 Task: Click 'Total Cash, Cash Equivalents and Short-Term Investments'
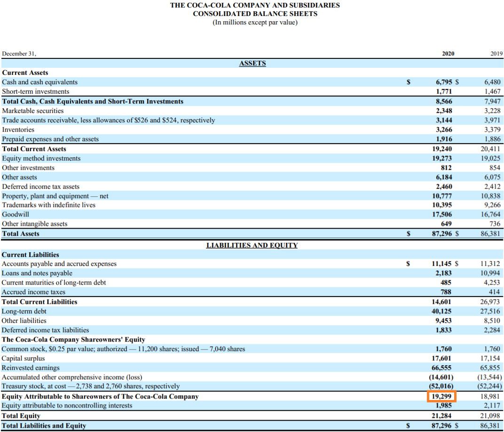93,101
